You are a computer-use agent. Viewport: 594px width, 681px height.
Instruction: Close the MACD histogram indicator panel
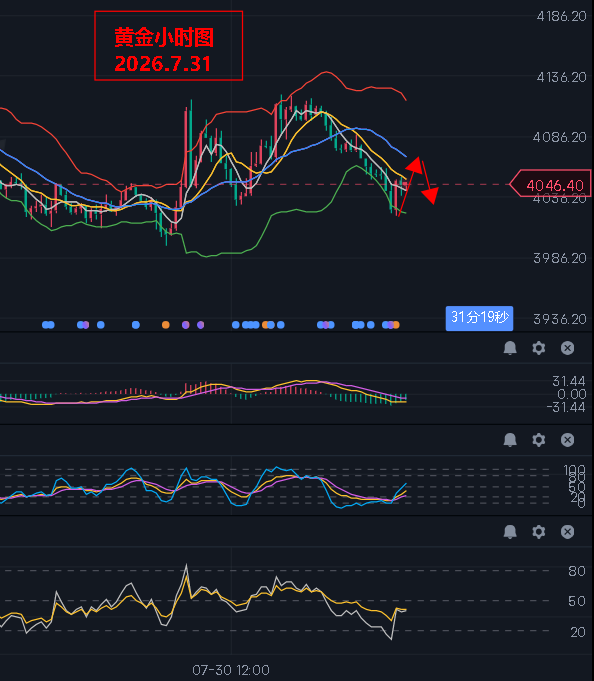567,348
